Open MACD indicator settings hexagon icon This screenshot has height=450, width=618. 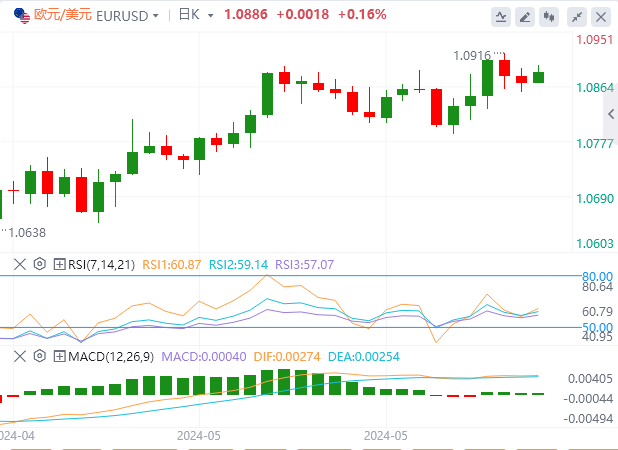(39, 356)
